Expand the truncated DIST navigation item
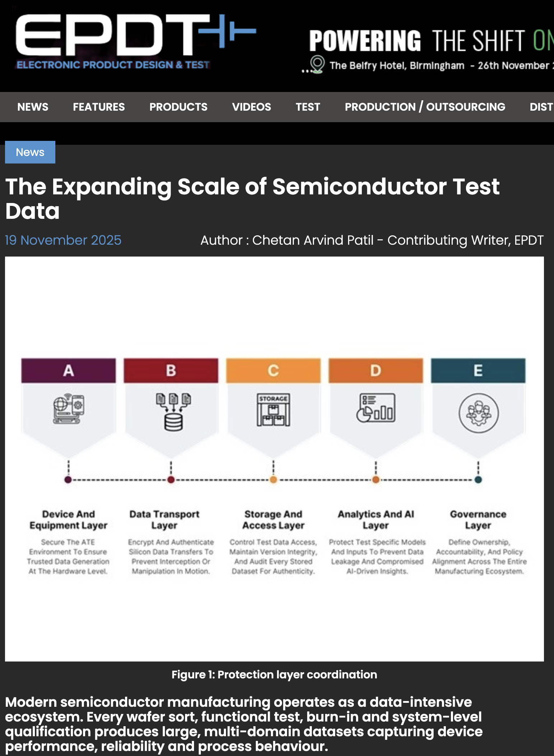Screen dimensions: 554x756 coord(542,107)
